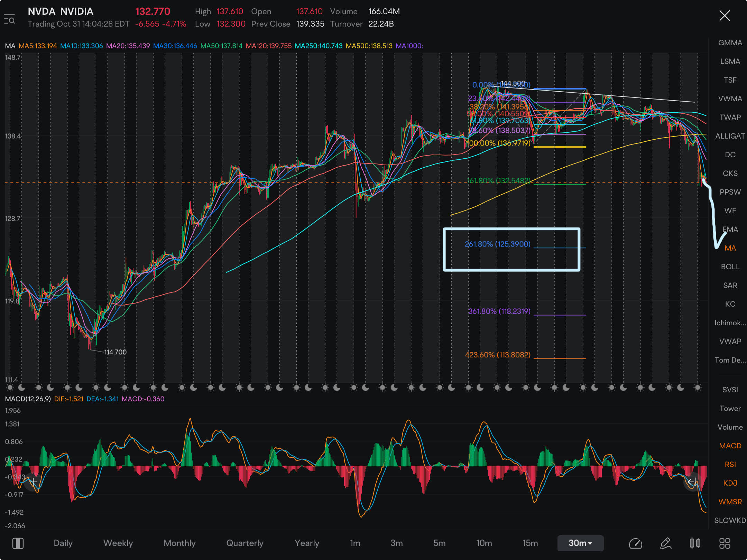747x560 pixels.
Task: Switch to the Monthly timeframe
Action: (x=179, y=543)
